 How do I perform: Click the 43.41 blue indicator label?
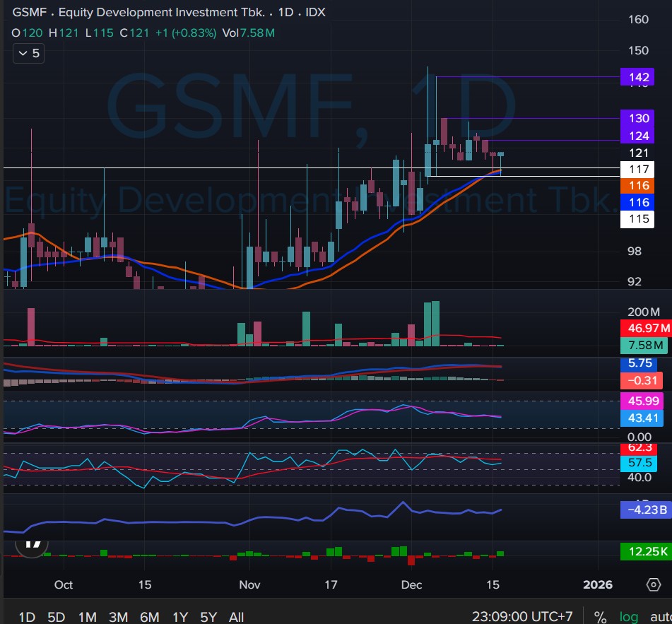[642, 418]
